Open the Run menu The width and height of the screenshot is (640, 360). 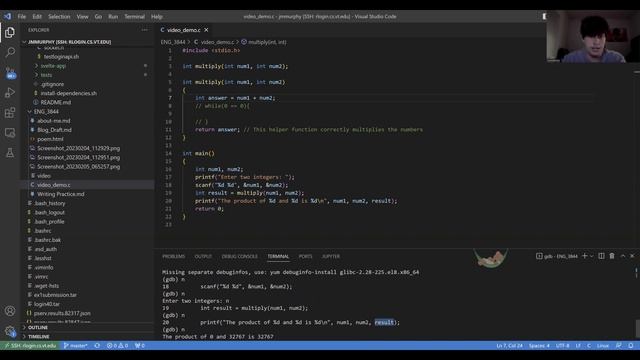pyautogui.click(x=113, y=17)
